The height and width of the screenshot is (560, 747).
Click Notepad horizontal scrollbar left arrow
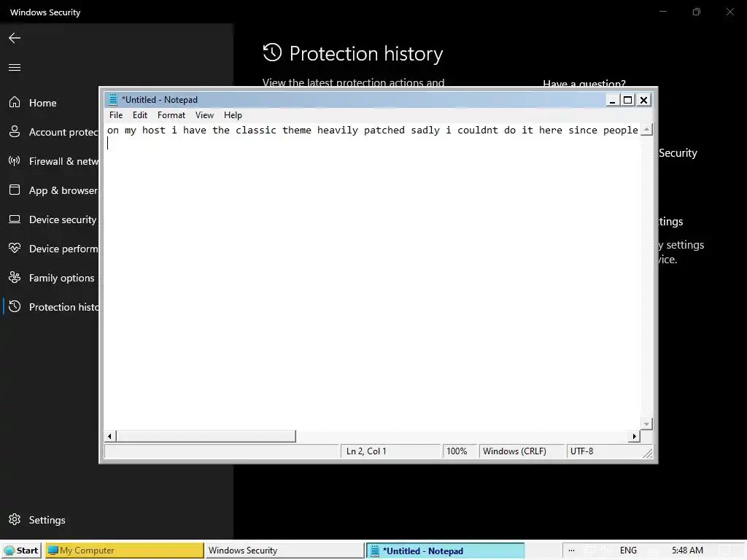110,436
